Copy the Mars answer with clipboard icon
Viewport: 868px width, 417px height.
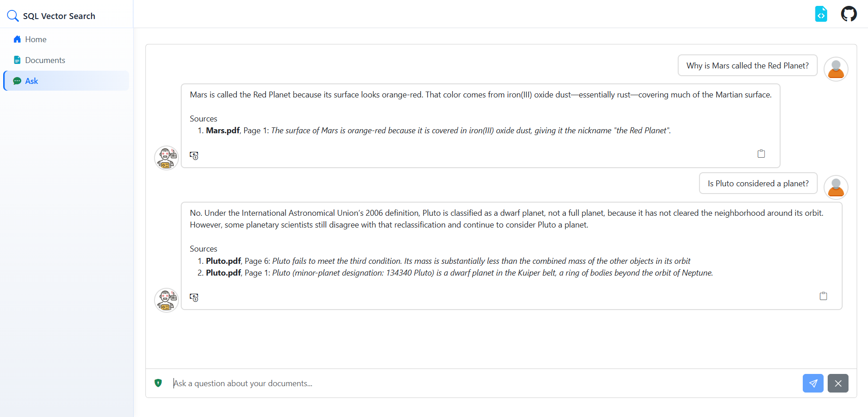click(761, 154)
